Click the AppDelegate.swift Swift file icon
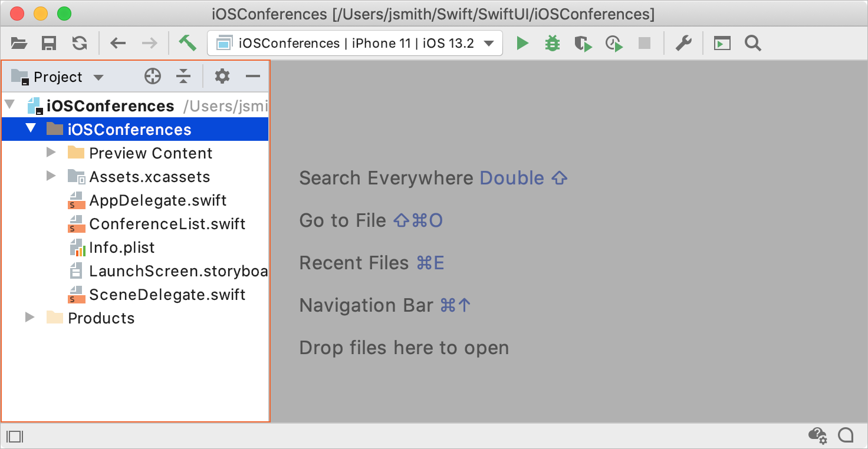The width and height of the screenshot is (868, 449). 76,200
